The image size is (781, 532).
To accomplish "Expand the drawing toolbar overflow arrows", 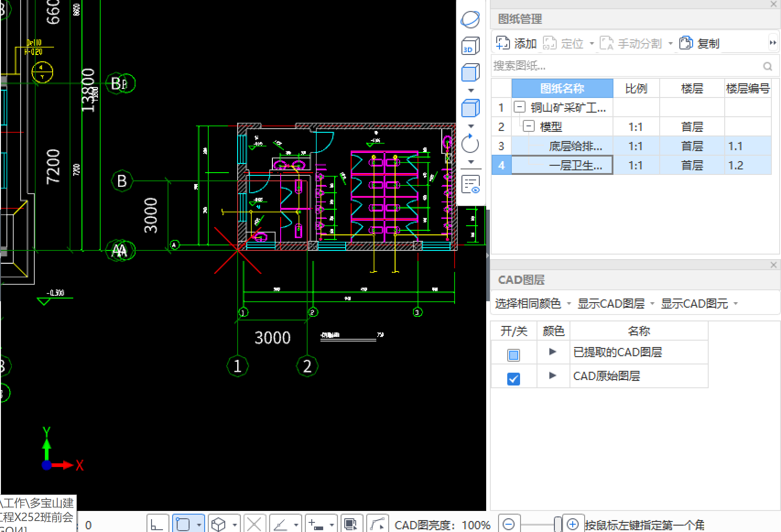I will click(x=773, y=43).
